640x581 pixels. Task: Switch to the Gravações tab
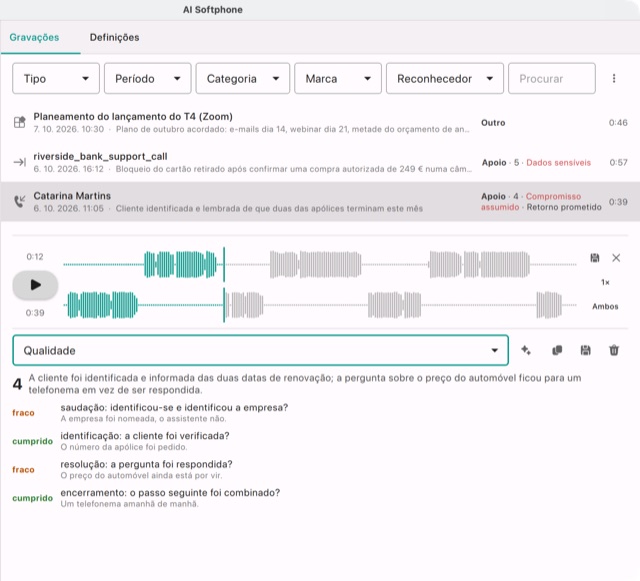point(34,38)
